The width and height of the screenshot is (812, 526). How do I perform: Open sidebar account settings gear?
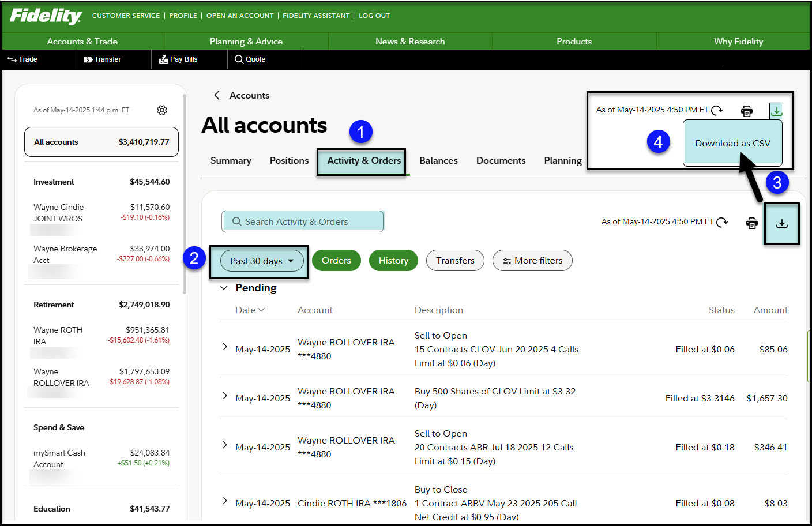click(x=162, y=110)
